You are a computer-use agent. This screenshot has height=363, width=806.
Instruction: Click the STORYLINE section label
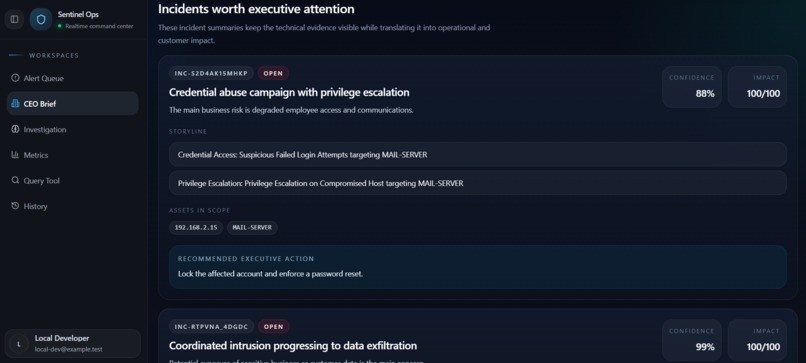click(x=188, y=132)
